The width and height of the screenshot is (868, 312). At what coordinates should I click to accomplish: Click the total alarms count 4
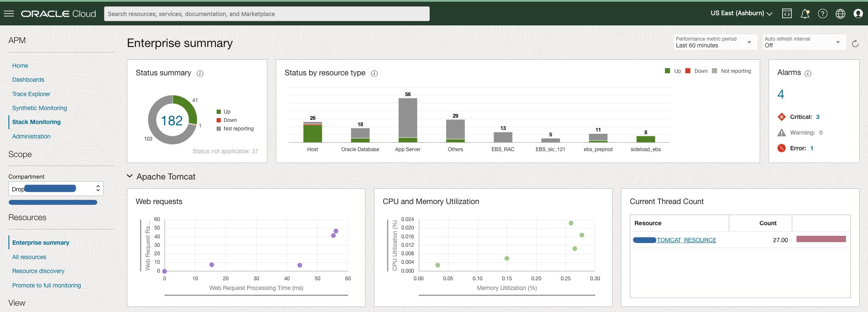(x=781, y=94)
